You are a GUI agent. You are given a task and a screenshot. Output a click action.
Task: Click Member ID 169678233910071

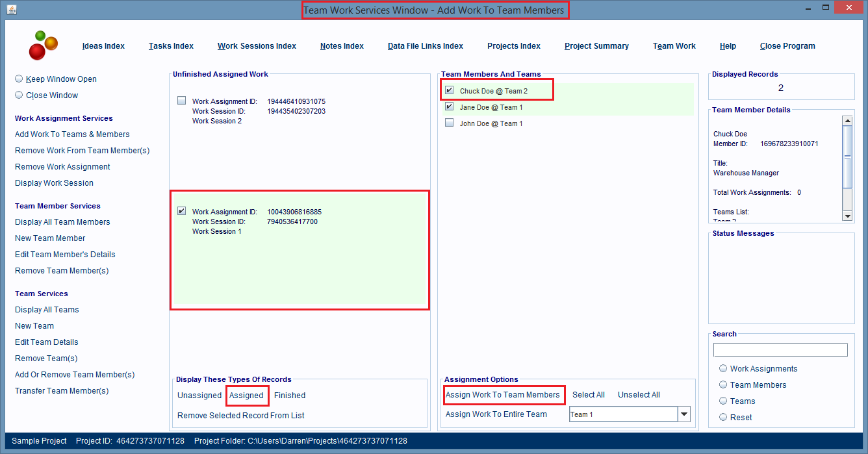tap(789, 144)
